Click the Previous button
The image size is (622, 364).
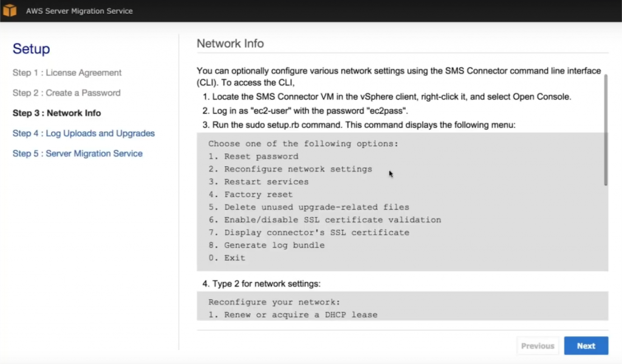(x=537, y=345)
